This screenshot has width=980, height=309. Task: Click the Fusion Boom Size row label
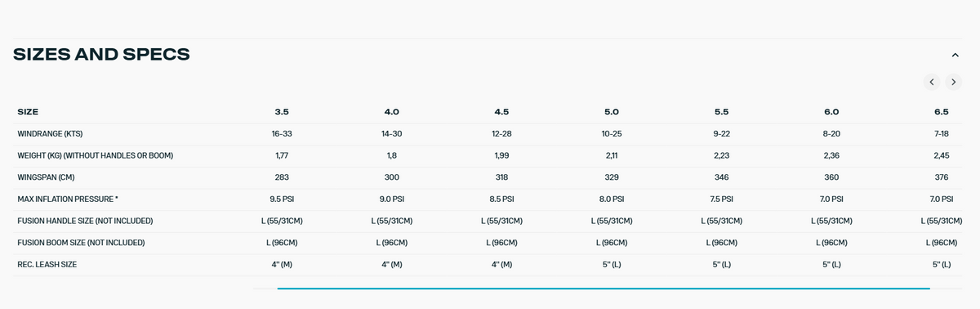(81, 243)
